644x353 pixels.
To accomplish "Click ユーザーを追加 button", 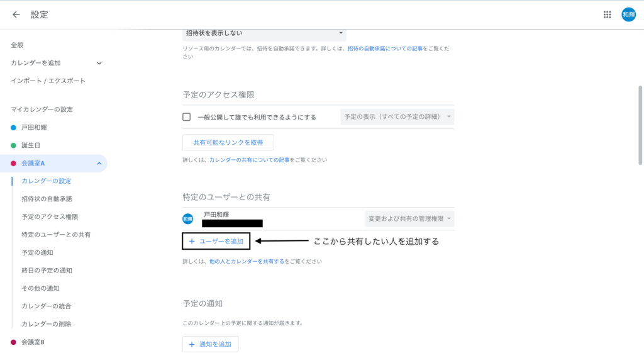I will point(216,241).
